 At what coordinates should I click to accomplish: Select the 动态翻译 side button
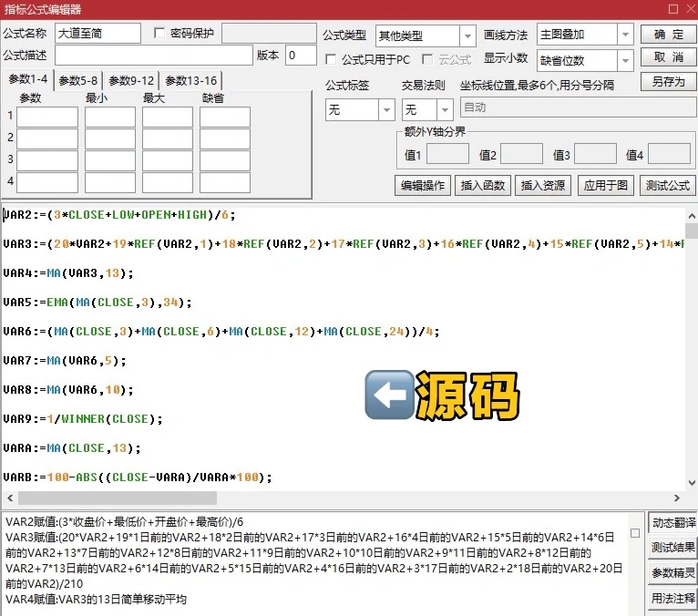click(x=673, y=522)
